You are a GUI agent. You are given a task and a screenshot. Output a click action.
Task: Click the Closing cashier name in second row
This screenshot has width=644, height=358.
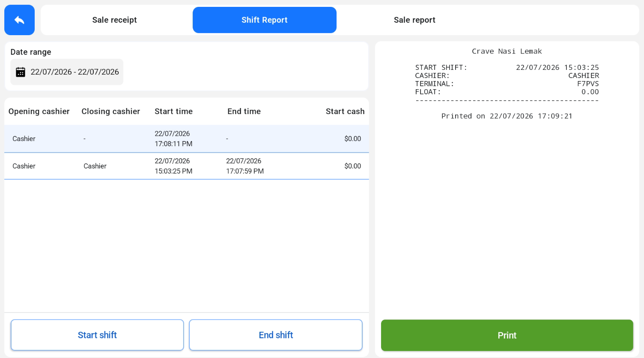coord(95,166)
